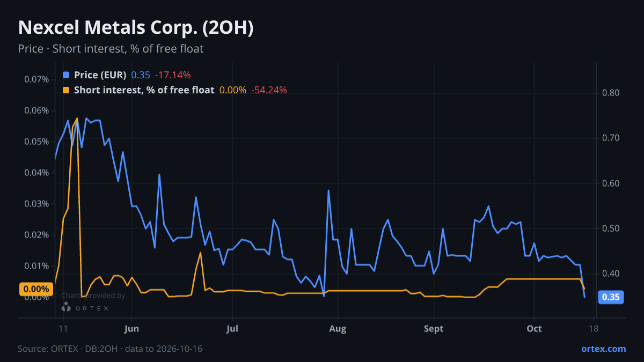644x362 pixels.
Task: Click the subtitle Price · Short interest text
Action: [111, 49]
